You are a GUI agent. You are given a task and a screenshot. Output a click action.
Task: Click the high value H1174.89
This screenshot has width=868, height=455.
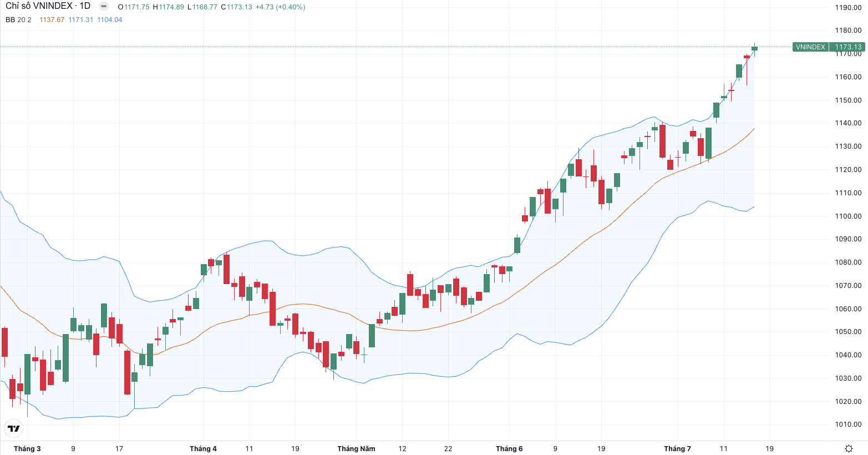point(168,7)
